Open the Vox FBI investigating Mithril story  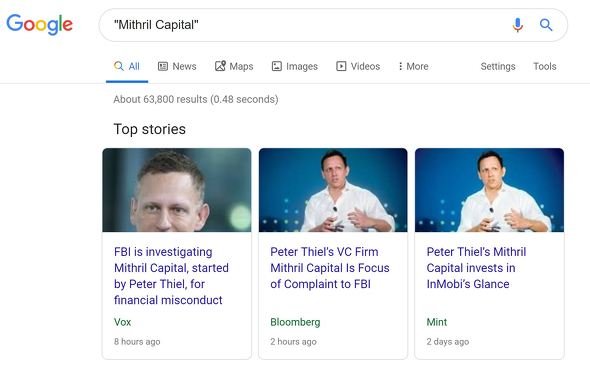(171, 276)
